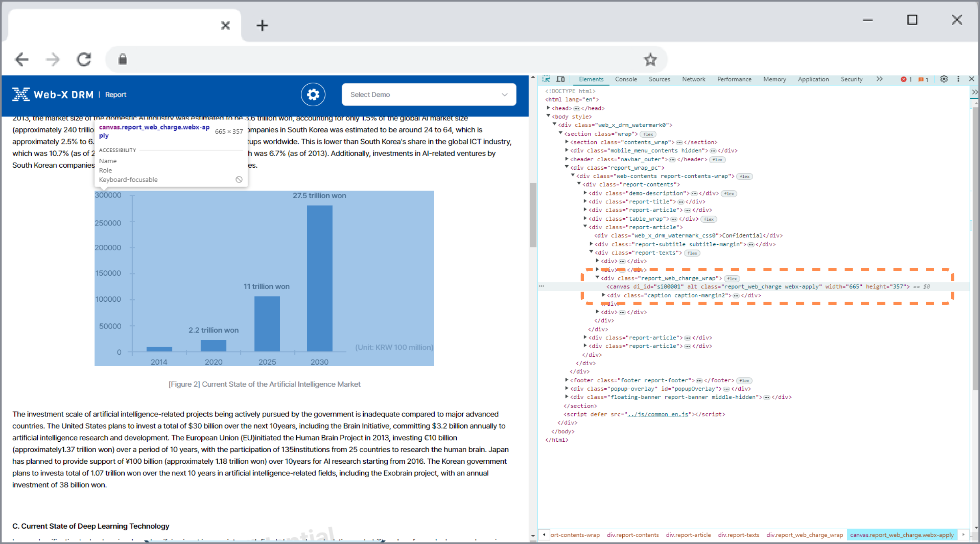Open the Memory tab
Viewport: 980px width, 544px height.
[774, 79]
